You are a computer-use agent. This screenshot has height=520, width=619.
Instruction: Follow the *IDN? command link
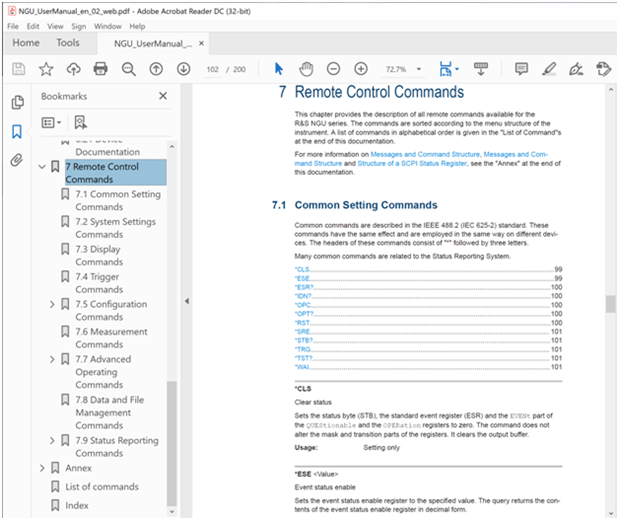[x=303, y=296]
